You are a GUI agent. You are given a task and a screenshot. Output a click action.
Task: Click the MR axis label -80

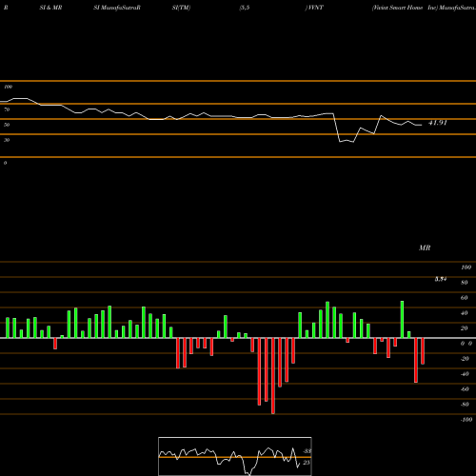[x=465, y=405]
